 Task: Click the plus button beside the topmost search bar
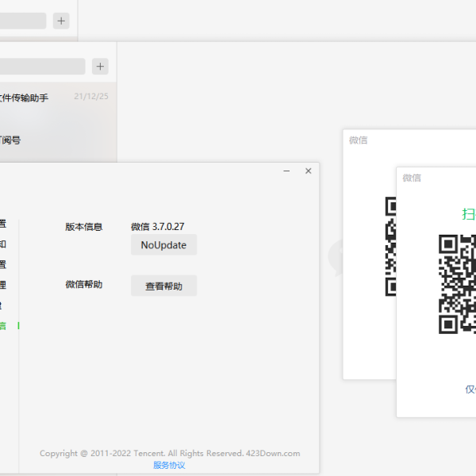coord(61,21)
